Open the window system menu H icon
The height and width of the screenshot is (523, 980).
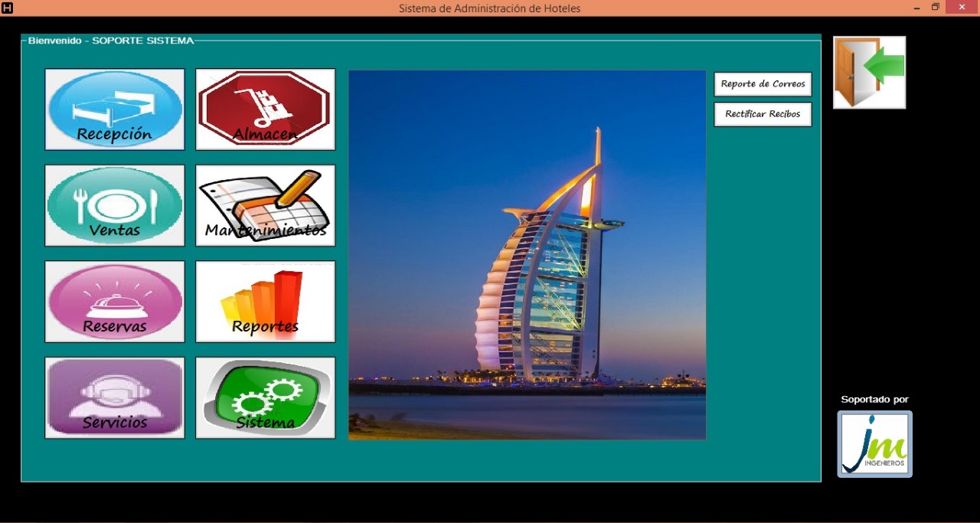(8, 8)
